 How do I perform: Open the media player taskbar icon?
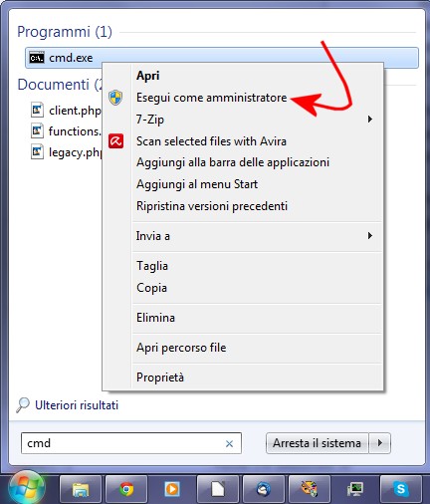172,489
